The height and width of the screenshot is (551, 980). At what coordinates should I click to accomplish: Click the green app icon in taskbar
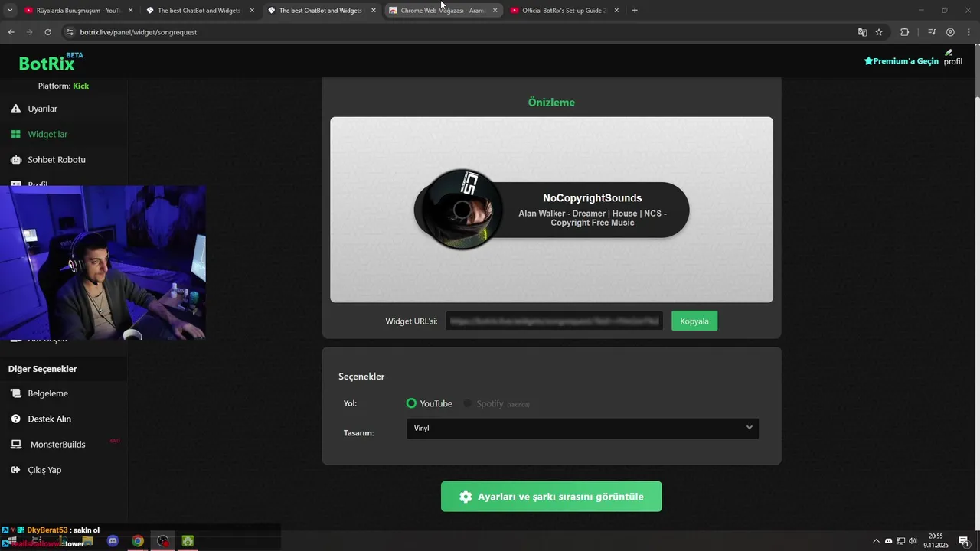click(188, 541)
